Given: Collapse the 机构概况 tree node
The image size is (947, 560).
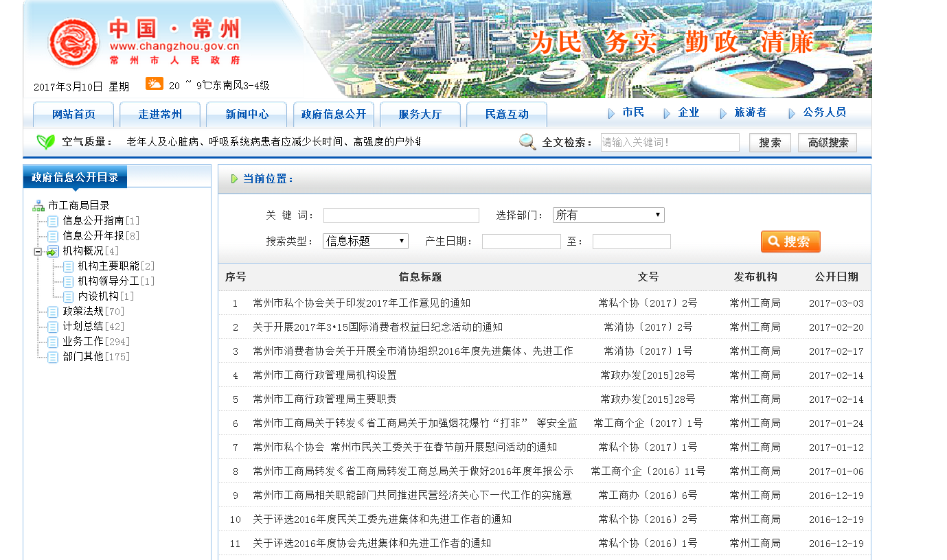Looking at the screenshot, I should [x=38, y=252].
